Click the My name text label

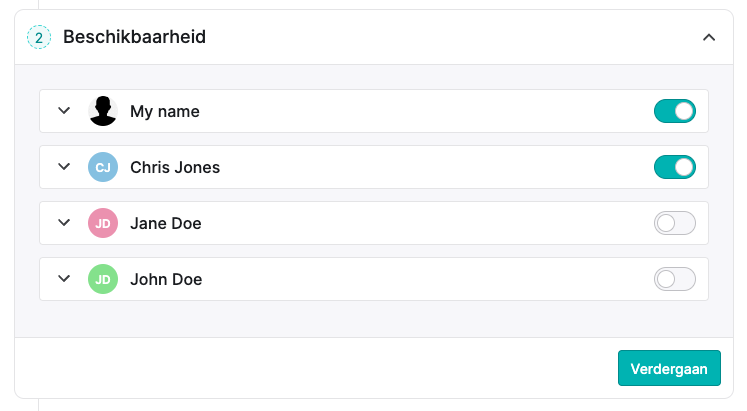tap(165, 111)
